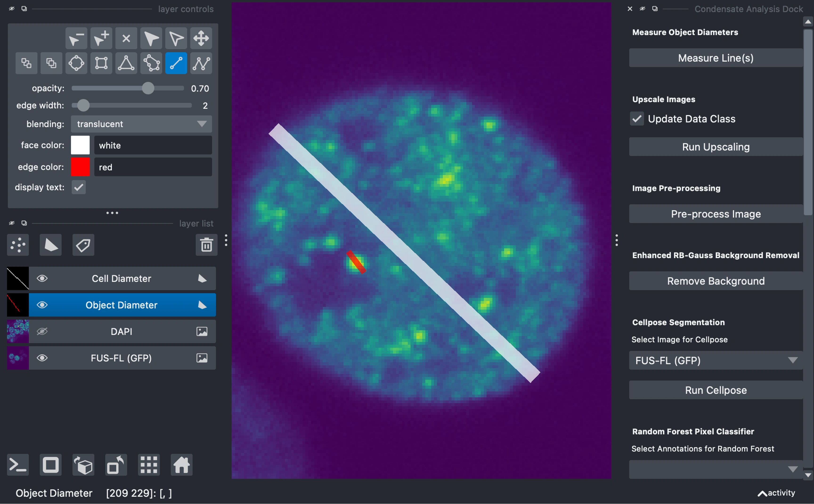This screenshot has width=814, height=504.
Task: Select the FUS-FL (GFP) layer
Action: (x=121, y=358)
